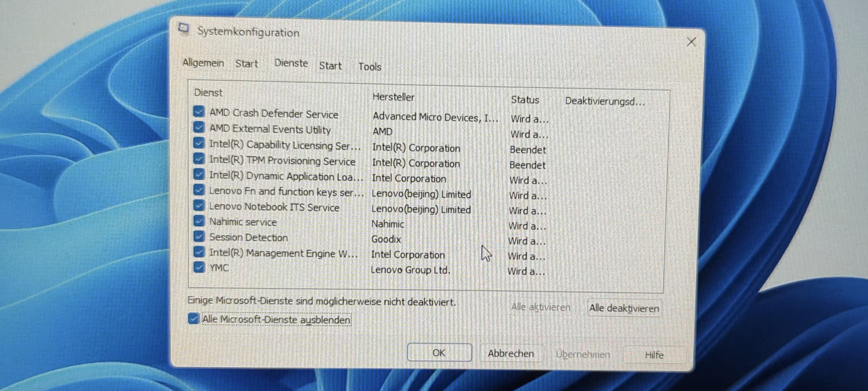Image resolution: width=868 pixels, height=391 pixels.
Task: Click the Dienst column header
Action: pyautogui.click(x=208, y=93)
